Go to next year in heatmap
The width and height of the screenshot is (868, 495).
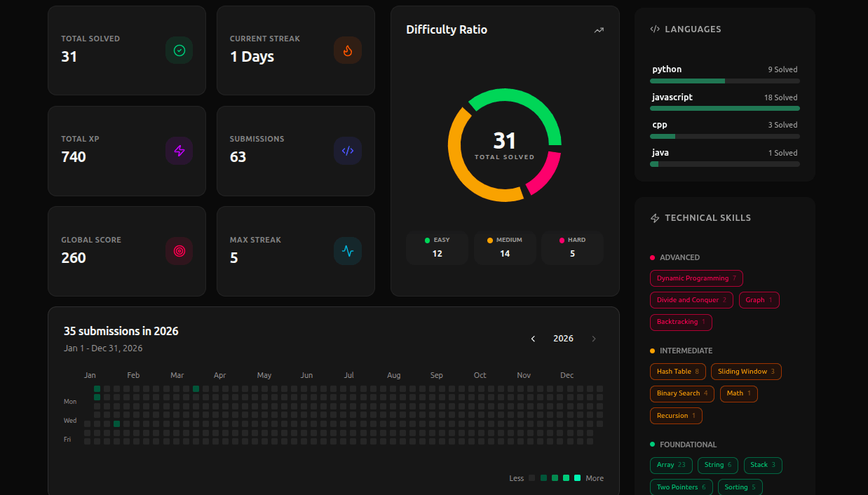coord(594,339)
